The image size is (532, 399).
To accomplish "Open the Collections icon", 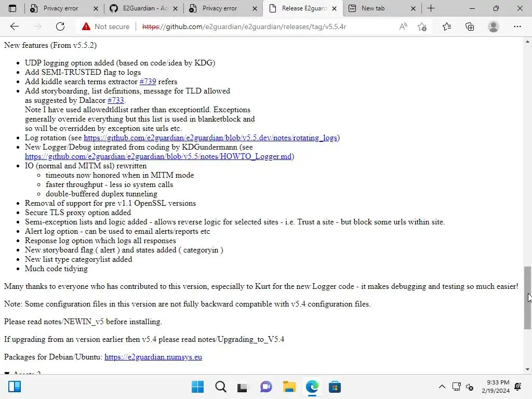I will (x=470, y=26).
